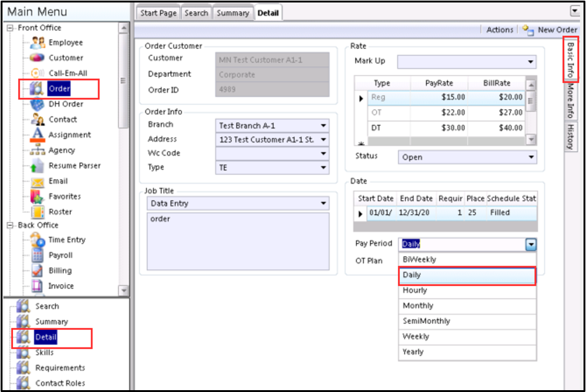The image size is (586, 392).
Task: Choose SemiMonthly pay period option
Action: click(x=467, y=321)
